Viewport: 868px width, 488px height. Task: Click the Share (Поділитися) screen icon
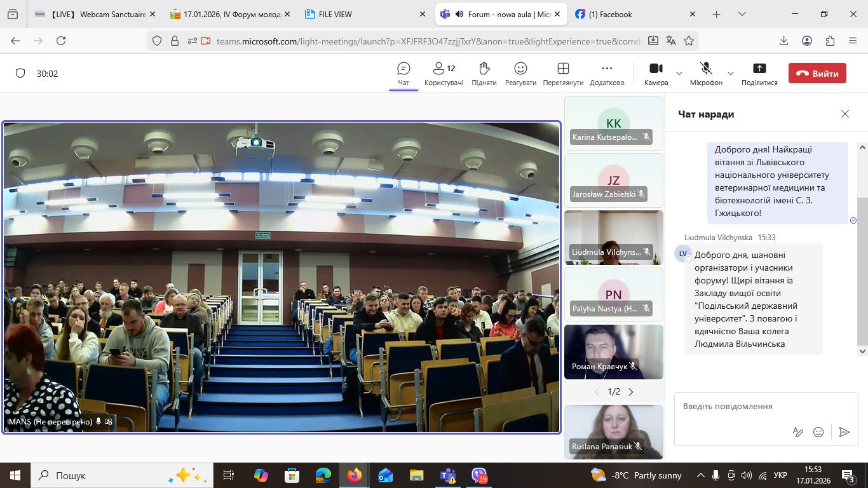tap(759, 73)
